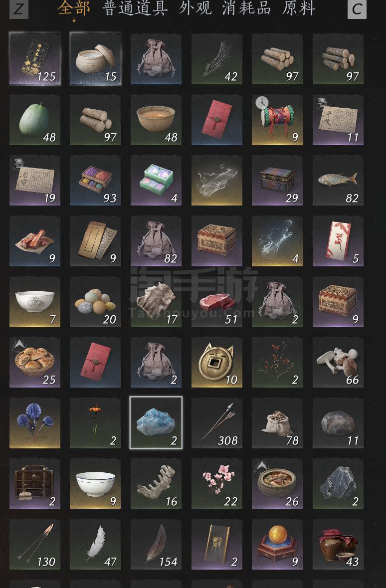
Task: Open the 原料 materials tab
Action: (x=299, y=8)
